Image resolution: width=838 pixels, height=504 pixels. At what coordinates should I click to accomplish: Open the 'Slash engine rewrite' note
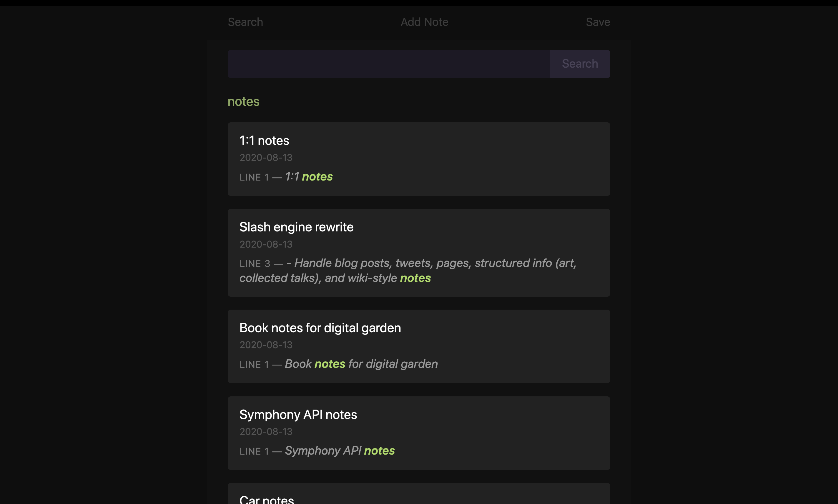[296, 227]
